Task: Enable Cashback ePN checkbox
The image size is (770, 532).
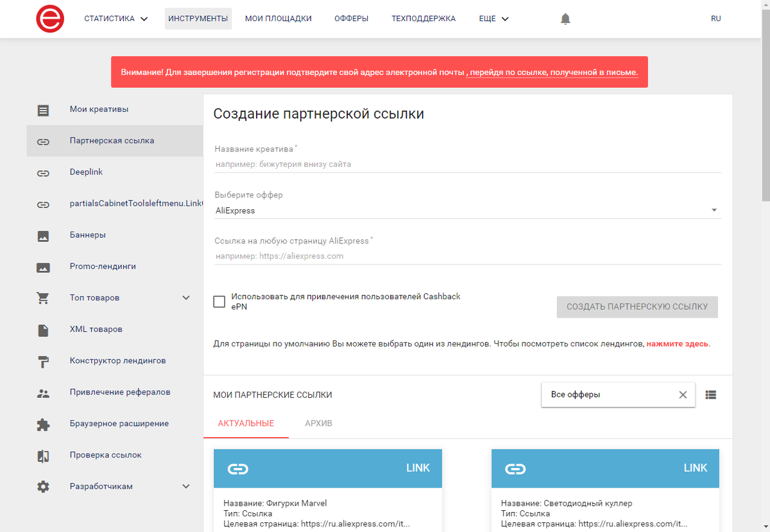Action: tap(219, 302)
